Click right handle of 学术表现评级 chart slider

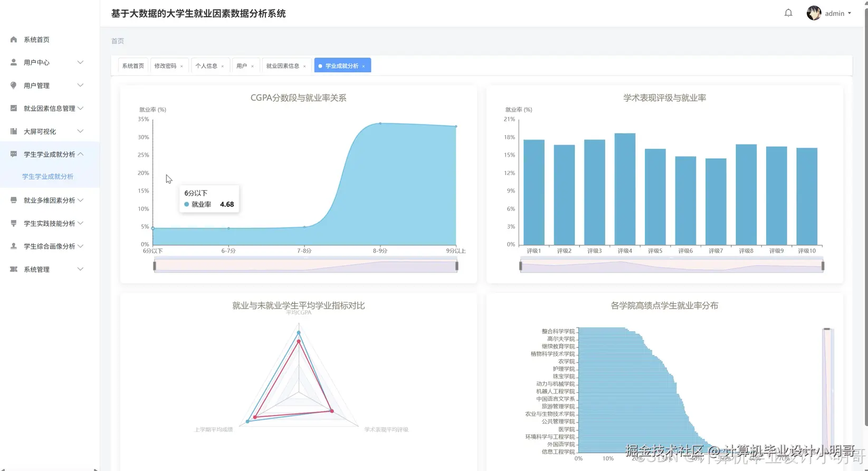pos(823,266)
